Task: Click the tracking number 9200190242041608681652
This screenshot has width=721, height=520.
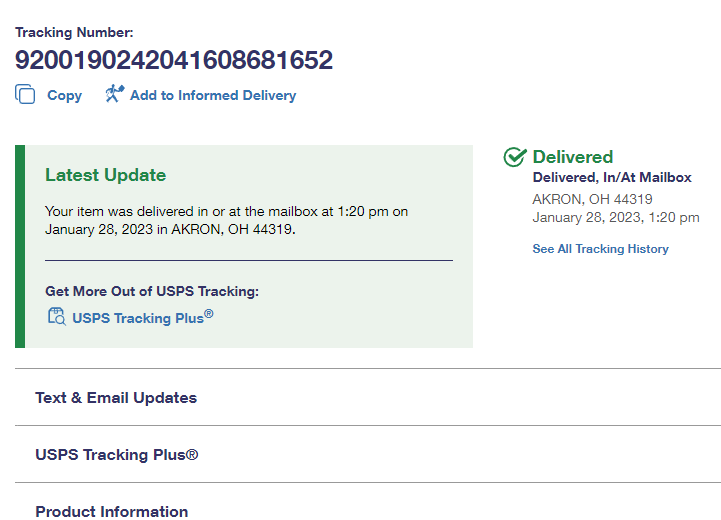Action: click(x=174, y=60)
